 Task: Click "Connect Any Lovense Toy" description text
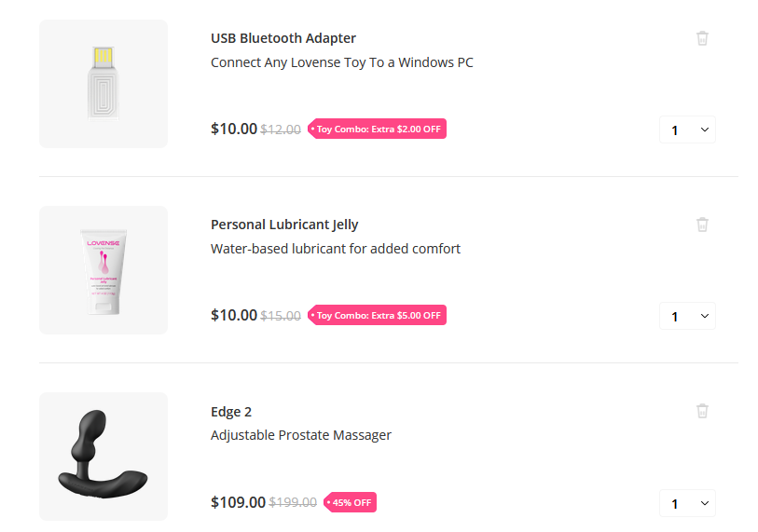tap(342, 62)
